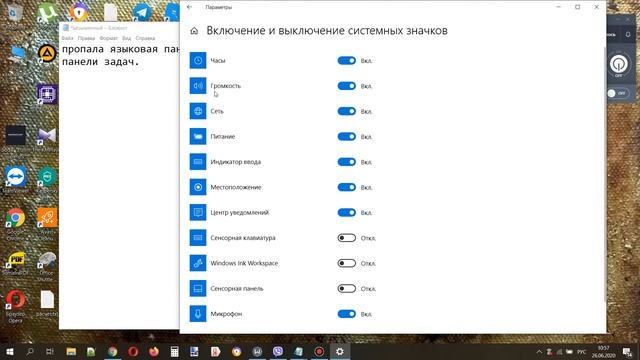Click the globe icon beside Сеть
This screenshot has width=640, height=360.
pyautogui.click(x=198, y=111)
